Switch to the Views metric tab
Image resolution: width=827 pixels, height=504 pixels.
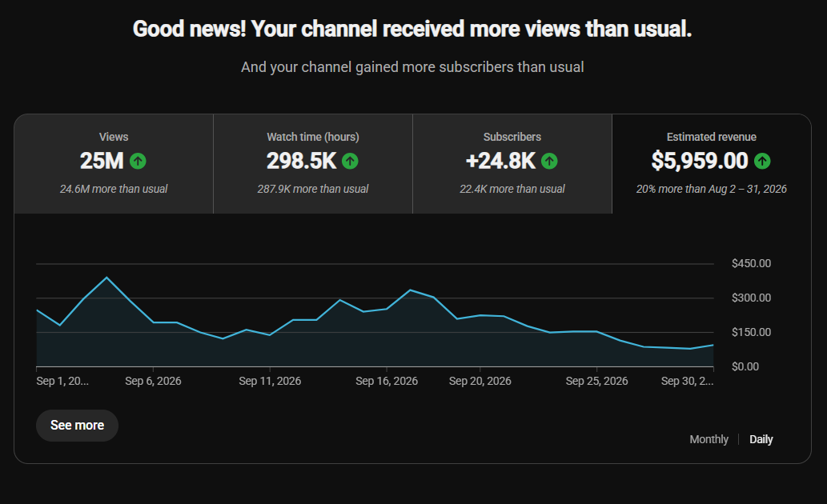coord(114,164)
